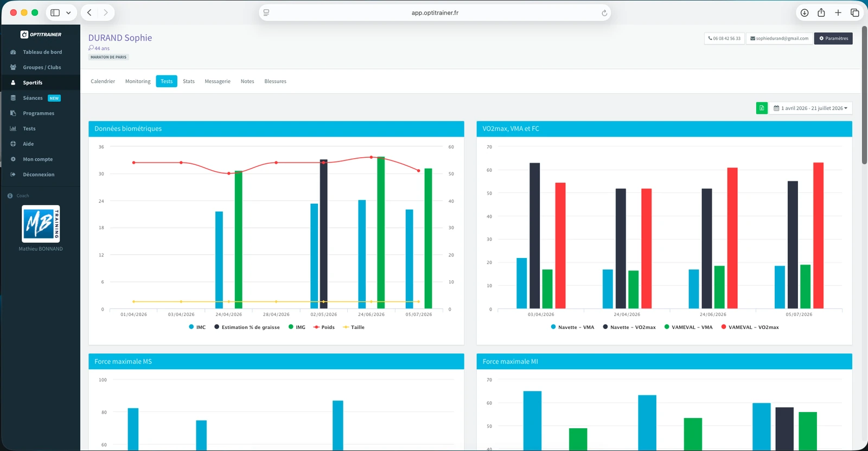Screen dimensions: 868x451
Task: Go back with Safari back arrow
Action: coord(90,12)
